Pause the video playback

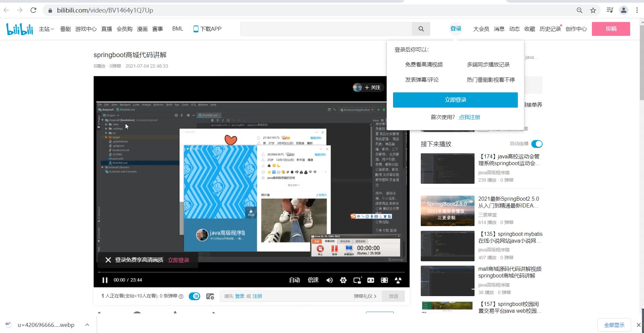point(105,280)
